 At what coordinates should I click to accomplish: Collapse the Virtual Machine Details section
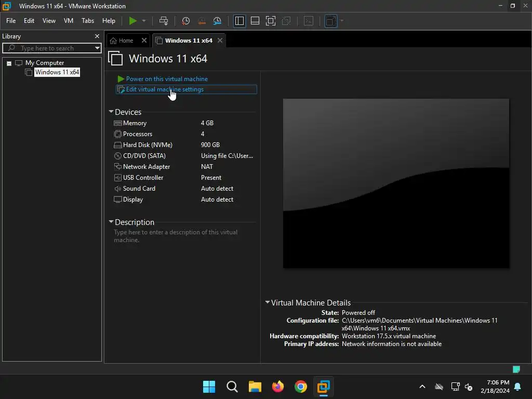click(268, 302)
